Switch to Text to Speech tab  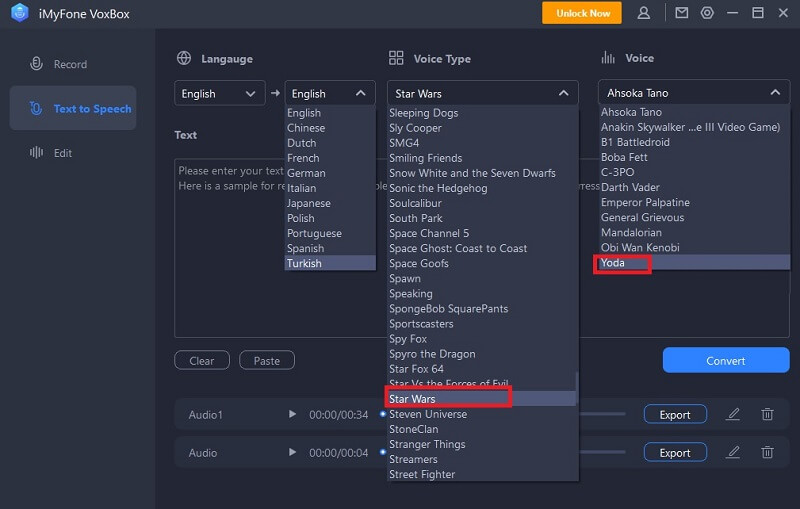73,108
